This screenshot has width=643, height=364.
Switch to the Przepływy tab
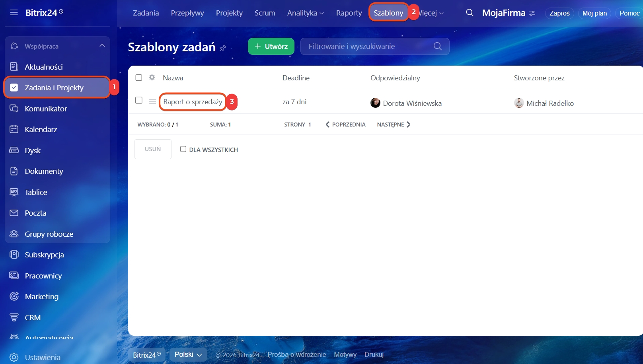(187, 13)
